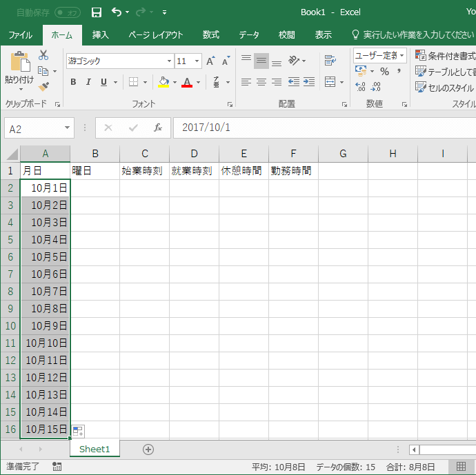Viewport: 476px width, 475px height.
Task: Add a new sheet with plus button
Action: tap(148, 449)
